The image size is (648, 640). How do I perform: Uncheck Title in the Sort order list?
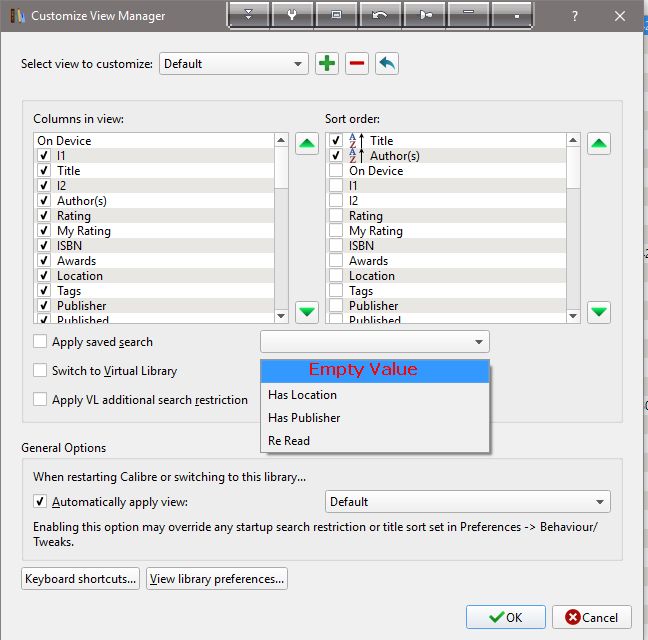[336, 140]
